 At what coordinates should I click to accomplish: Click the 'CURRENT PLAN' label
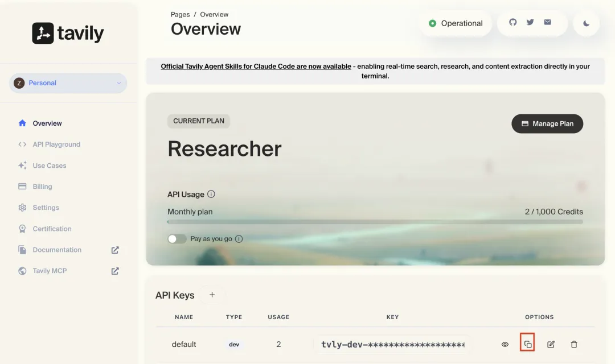click(x=199, y=121)
